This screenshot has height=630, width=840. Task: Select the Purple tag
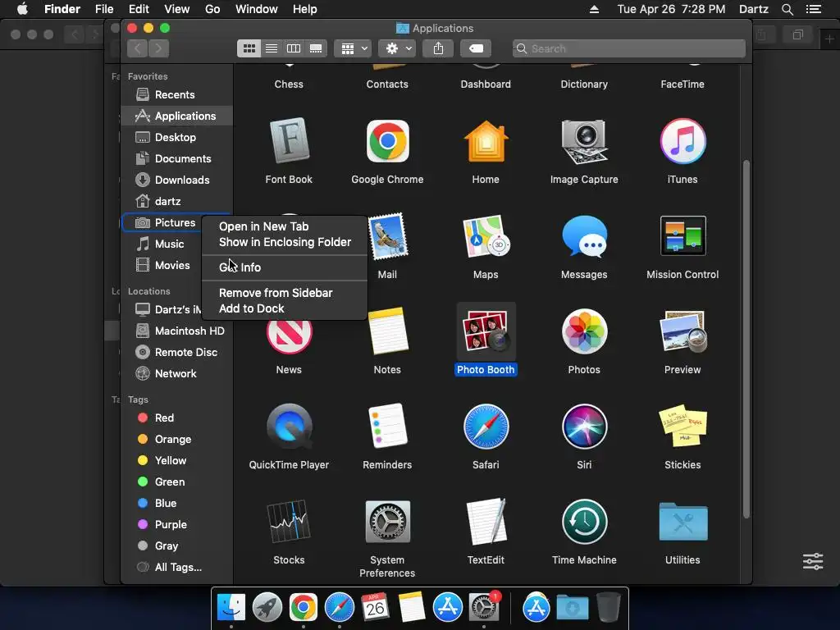[x=177, y=525]
